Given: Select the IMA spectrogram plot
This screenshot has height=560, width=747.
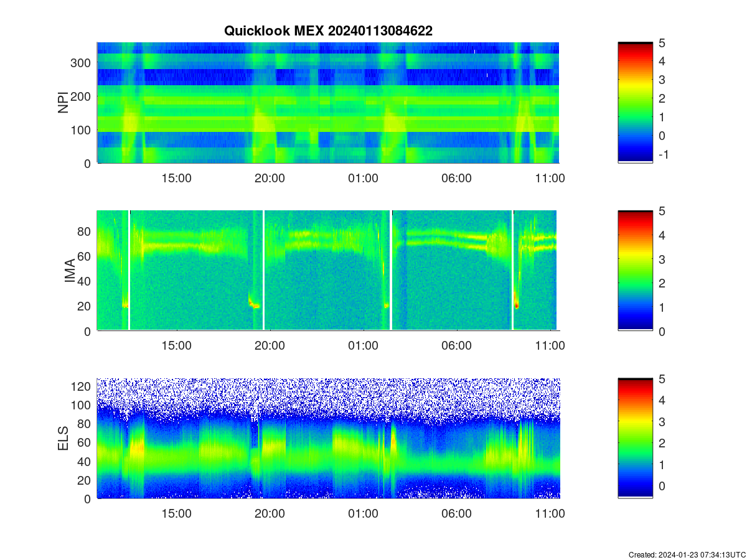Looking at the screenshot, I should pos(328,271).
